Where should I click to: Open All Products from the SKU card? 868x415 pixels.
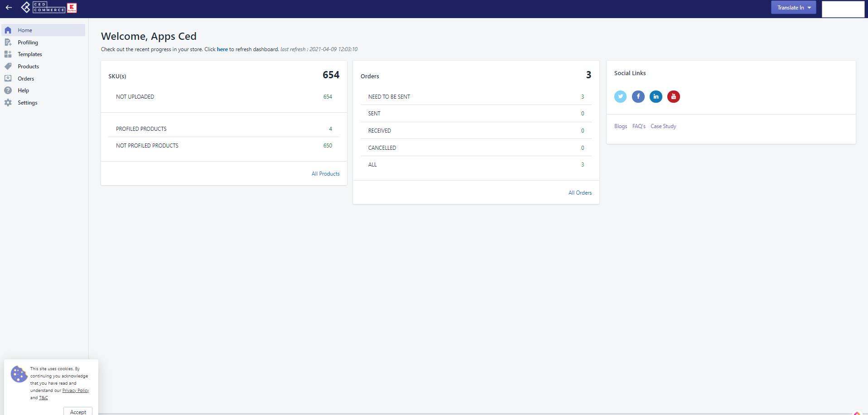(x=325, y=173)
